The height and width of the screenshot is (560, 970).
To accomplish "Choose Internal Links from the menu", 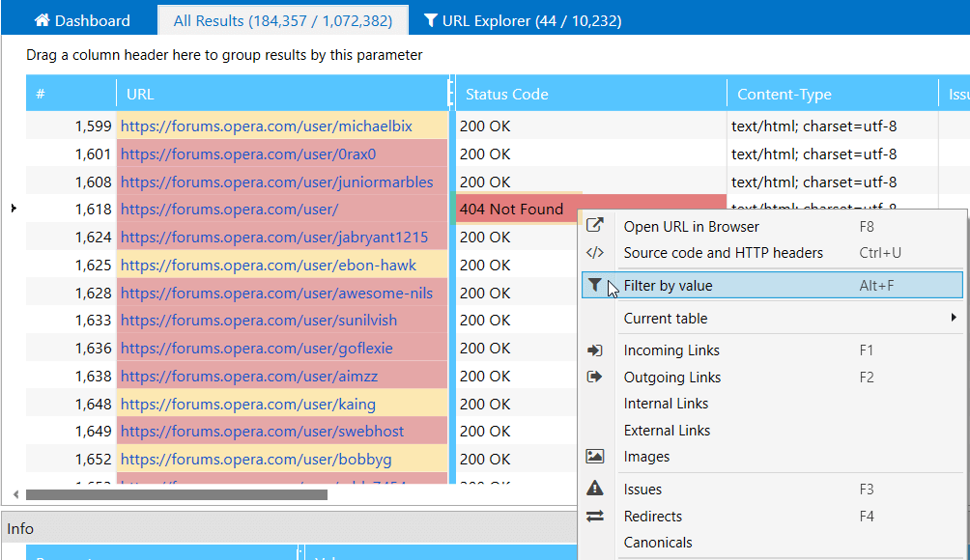I will tap(771, 404).
